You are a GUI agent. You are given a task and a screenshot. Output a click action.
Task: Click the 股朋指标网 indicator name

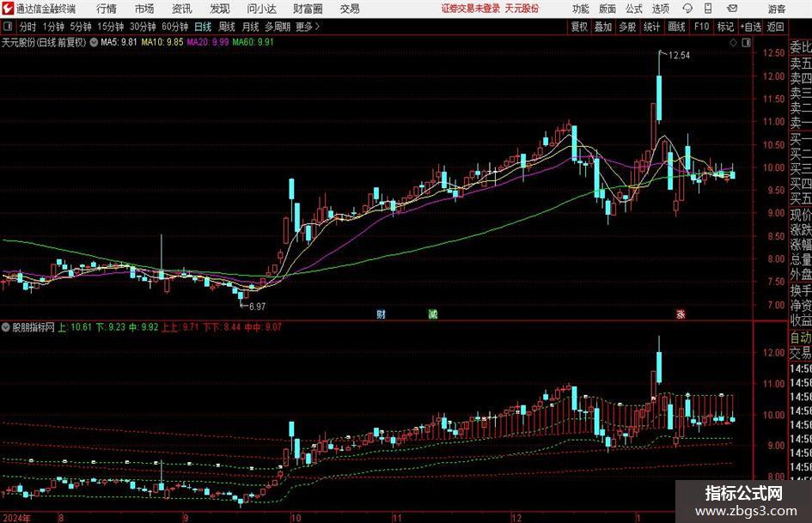(x=34, y=327)
